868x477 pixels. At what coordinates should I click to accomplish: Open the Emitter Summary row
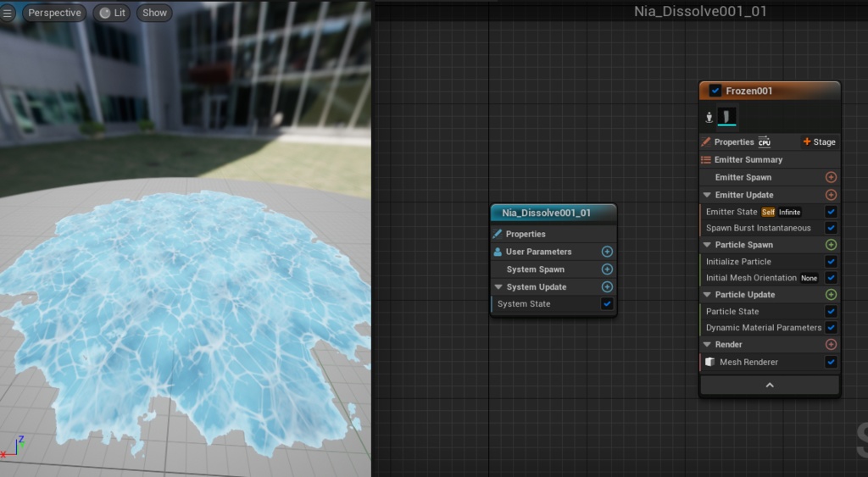(x=770, y=160)
